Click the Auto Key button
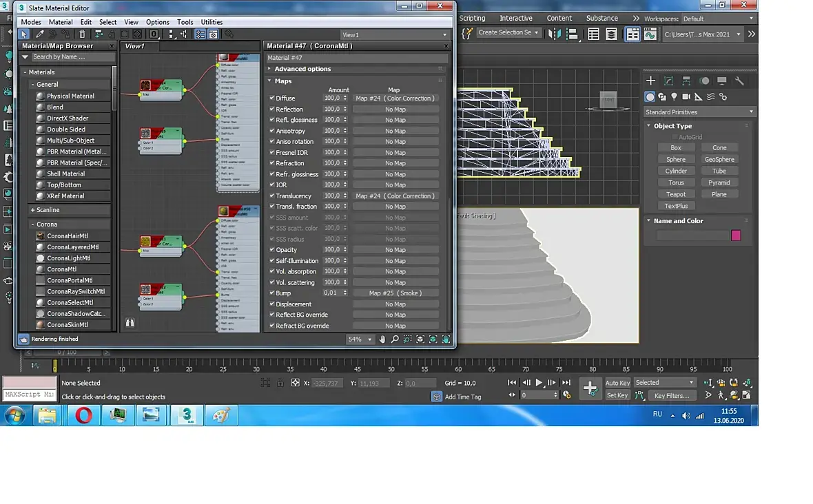This screenshot has width=813, height=504. (617, 383)
